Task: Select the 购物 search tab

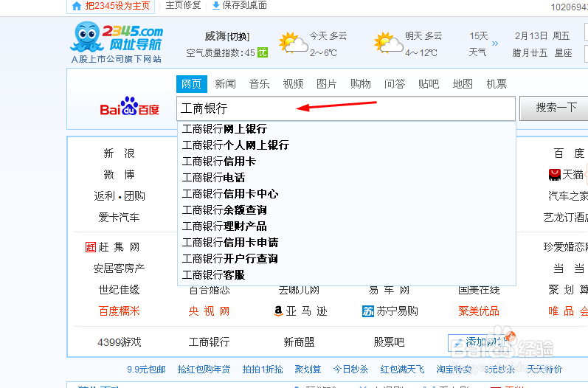Action: pos(360,83)
